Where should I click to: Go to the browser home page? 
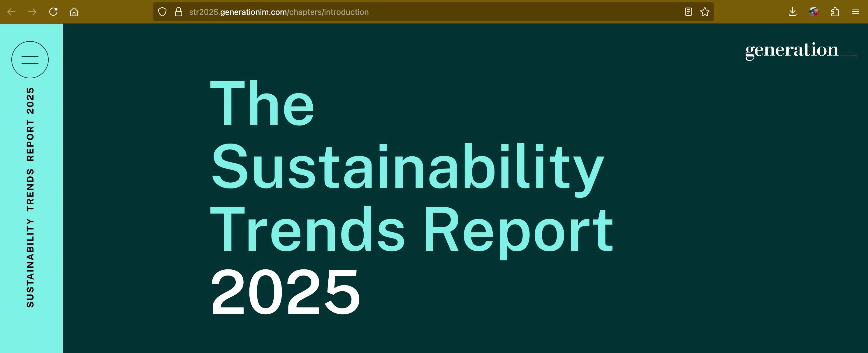pyautogui.click(x=74, y=12)
